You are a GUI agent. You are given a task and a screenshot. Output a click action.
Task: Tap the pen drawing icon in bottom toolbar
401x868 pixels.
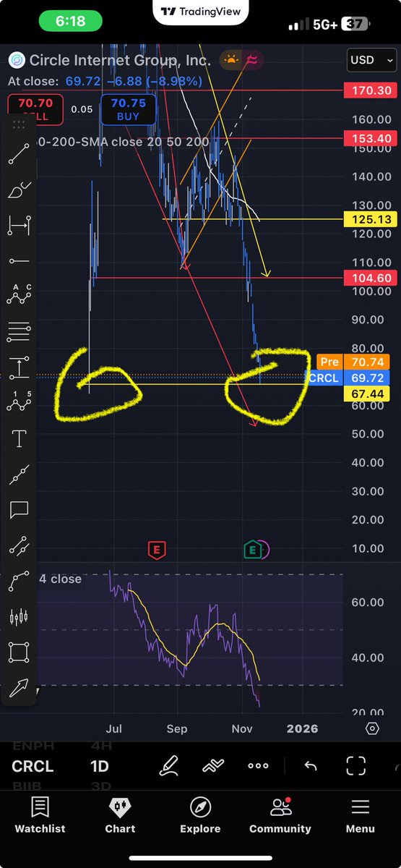tap(169, 765)
